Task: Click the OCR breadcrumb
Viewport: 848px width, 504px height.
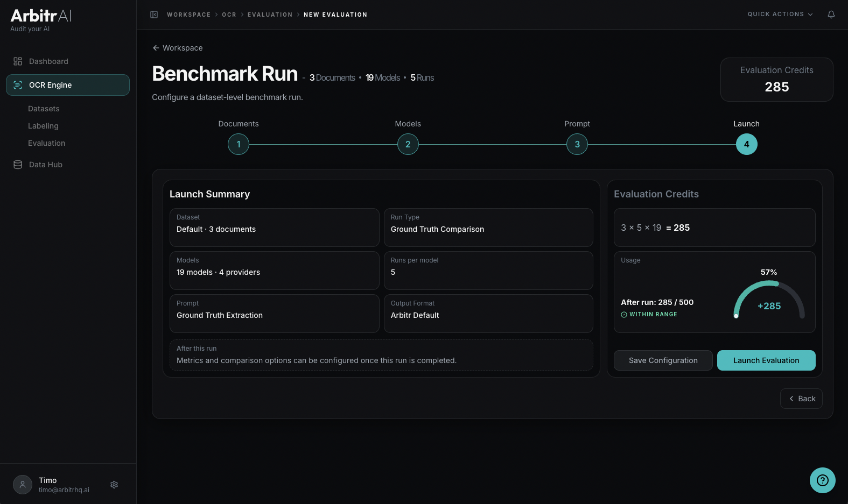Action: click(229, 15)
